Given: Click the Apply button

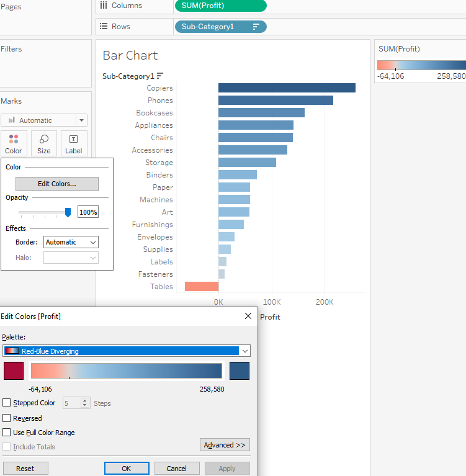Looking at the screenshot, I should (x=227, y=469).
